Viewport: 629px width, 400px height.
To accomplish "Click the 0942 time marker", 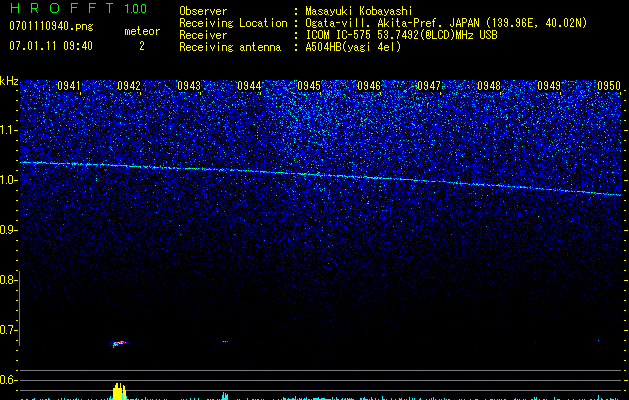I will point(129,86).
